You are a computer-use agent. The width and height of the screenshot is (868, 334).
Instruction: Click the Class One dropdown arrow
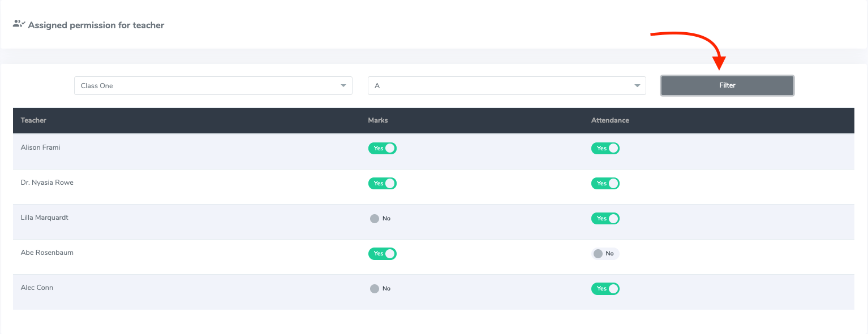point(343,86)
